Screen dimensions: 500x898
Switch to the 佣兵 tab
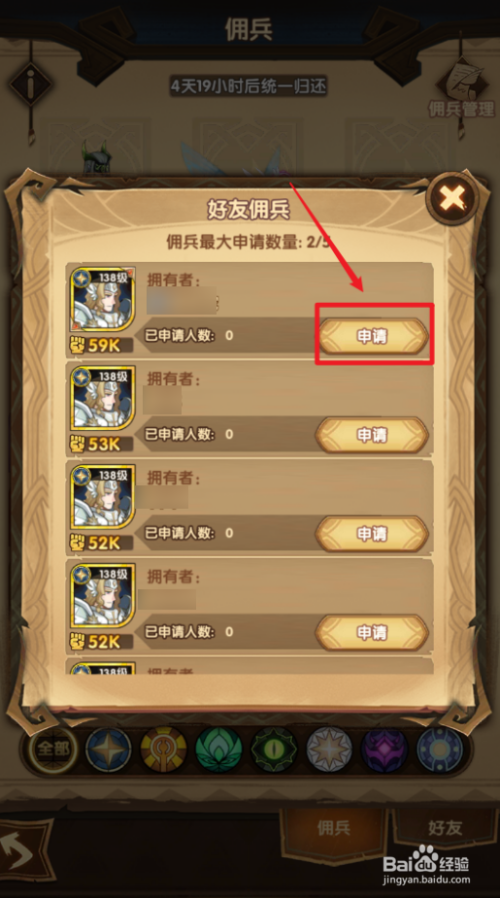334,828
